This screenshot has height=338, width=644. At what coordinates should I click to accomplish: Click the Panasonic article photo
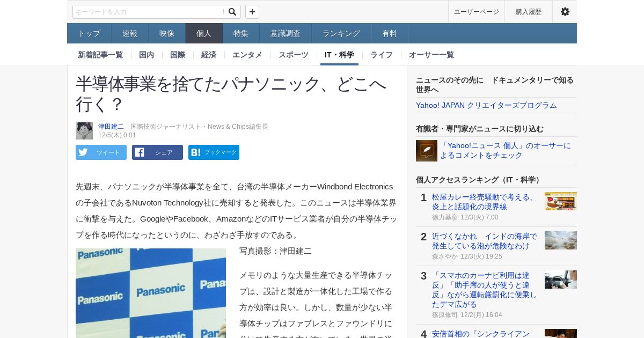[x=151, y=293]
